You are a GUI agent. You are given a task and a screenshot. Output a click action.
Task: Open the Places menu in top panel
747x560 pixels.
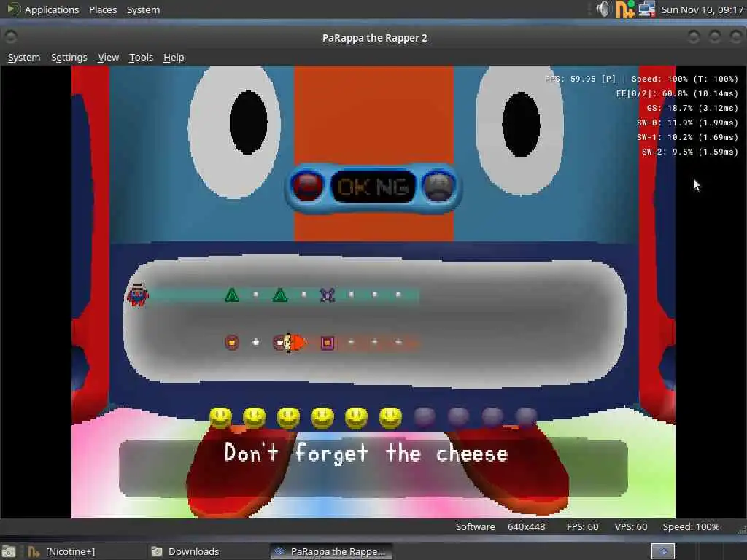[x=103, y=9]
